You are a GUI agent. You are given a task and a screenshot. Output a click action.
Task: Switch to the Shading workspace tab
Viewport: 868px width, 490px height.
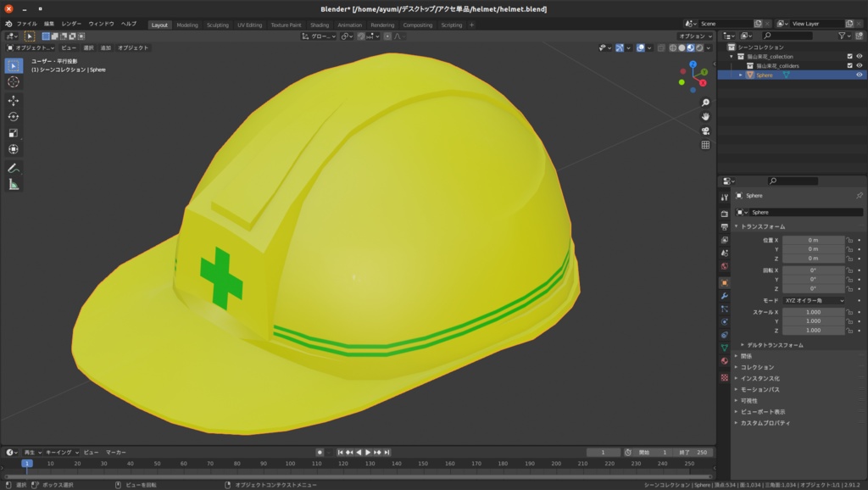click(x=319, y=25)
